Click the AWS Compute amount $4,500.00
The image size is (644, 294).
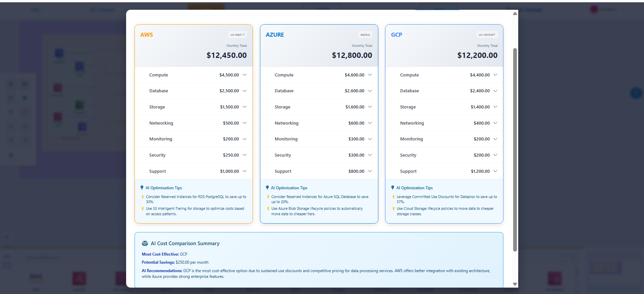pyautogui.click(x=229, y=75)
